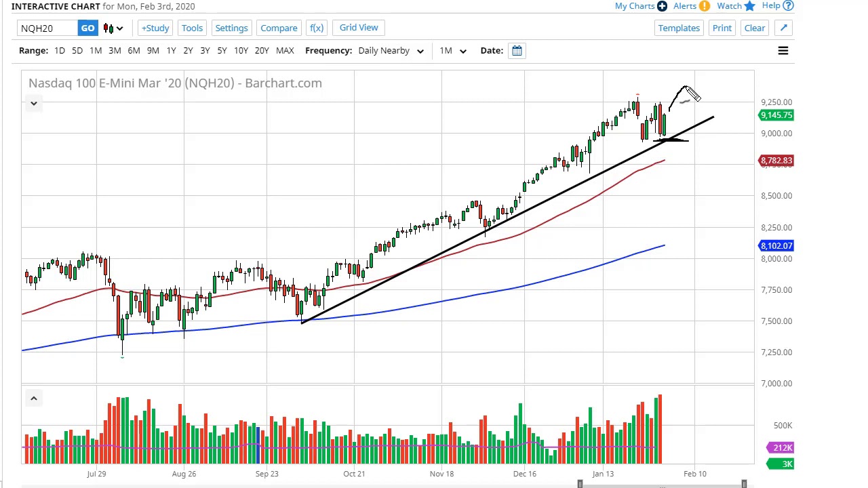Click the Help question mark icon
Viewport: 868px width, 488px height.
[x=788, y=6]
